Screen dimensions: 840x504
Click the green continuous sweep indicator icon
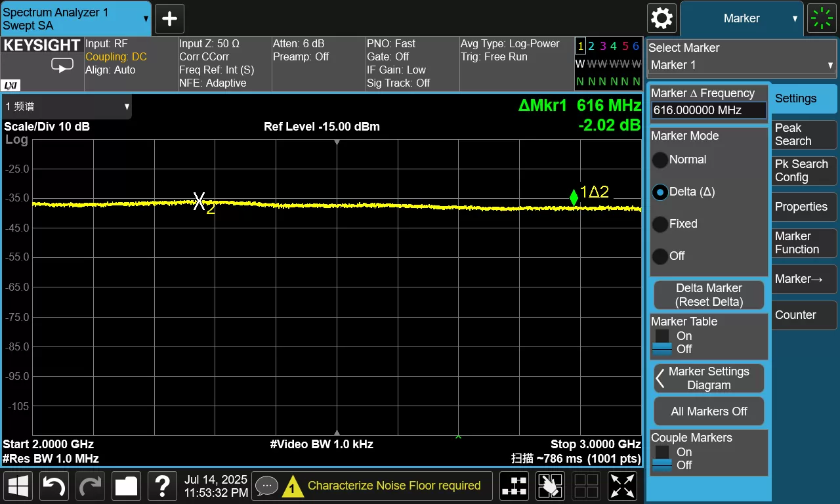(x=822, y=18)
